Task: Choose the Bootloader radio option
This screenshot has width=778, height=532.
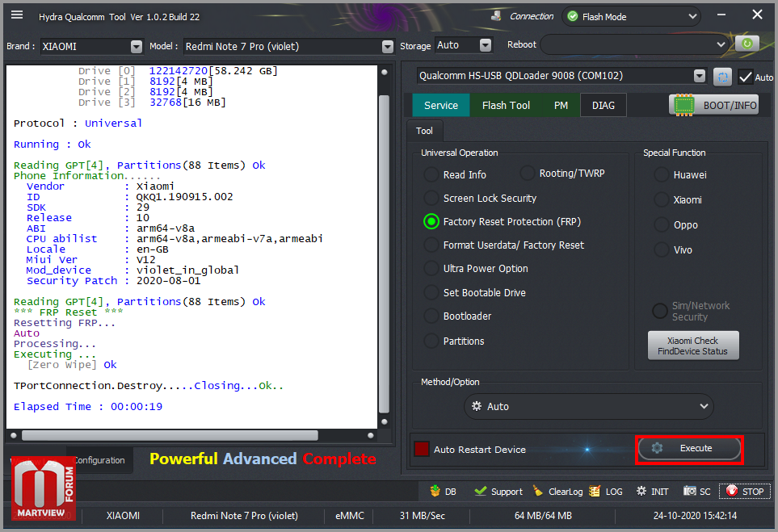Action: click(x=431, y=316)
